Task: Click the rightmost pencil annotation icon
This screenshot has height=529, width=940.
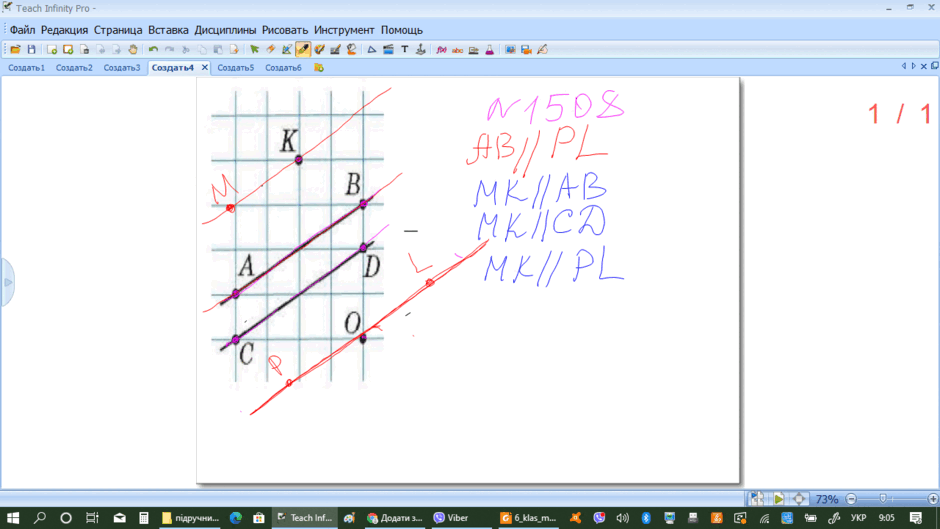Action: pyautogui.click(x=543, y=50)
